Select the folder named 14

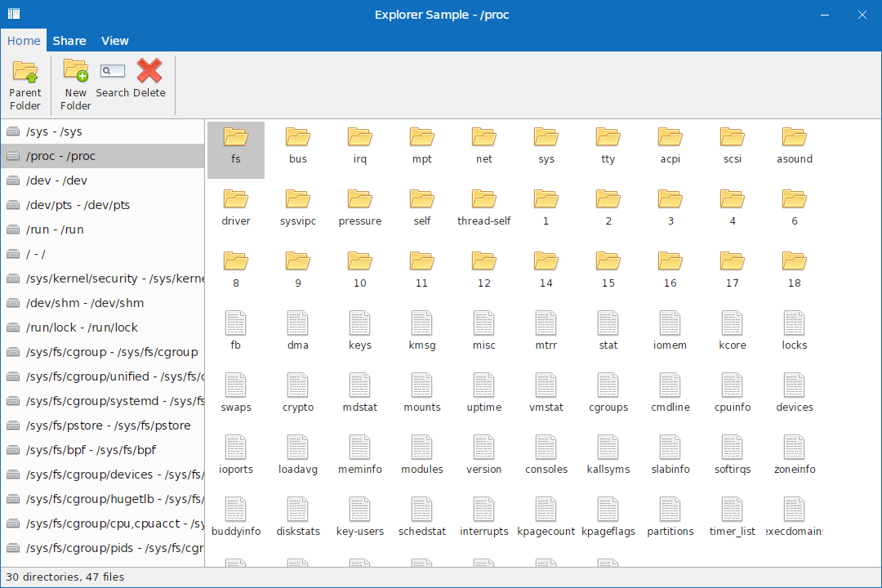(x=546, y=274)
